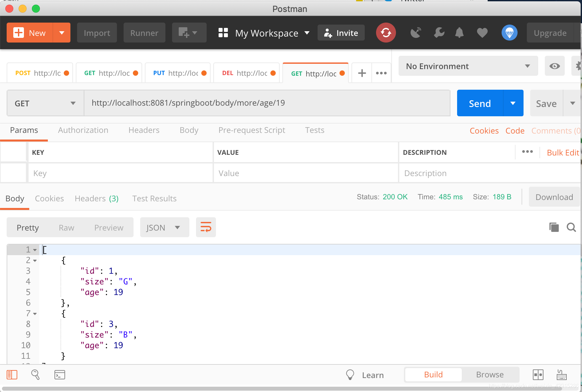Collapse the array at line 1

pyautogui.click(x=35, y=250)
